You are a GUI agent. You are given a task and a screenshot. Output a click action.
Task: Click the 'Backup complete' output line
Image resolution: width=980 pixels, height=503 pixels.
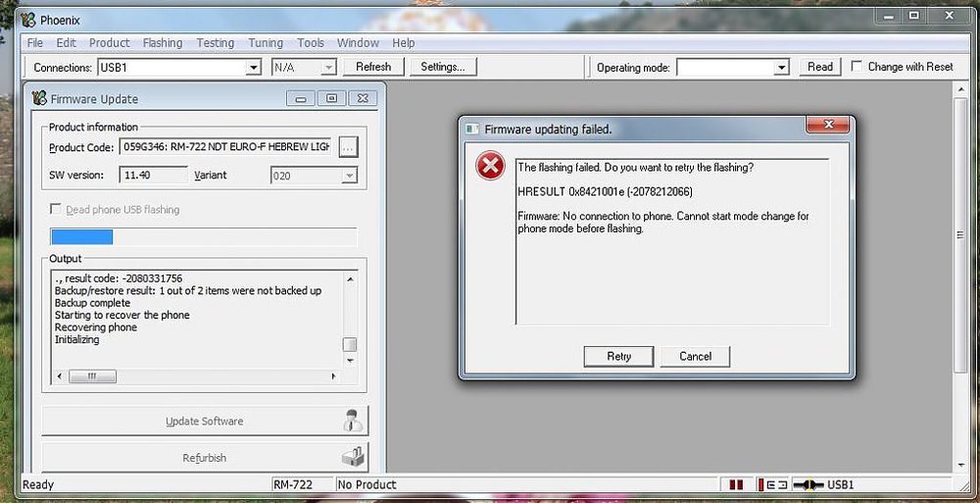pyautogui.click(x=92, y=303)
